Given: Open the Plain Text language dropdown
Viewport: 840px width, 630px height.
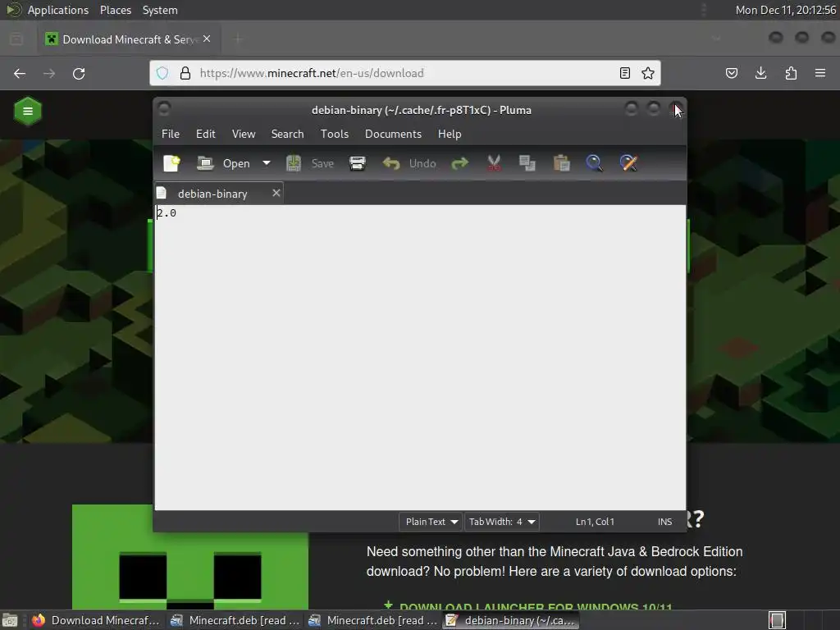Looking at the screenshot, I should click(x=431, y=522).
